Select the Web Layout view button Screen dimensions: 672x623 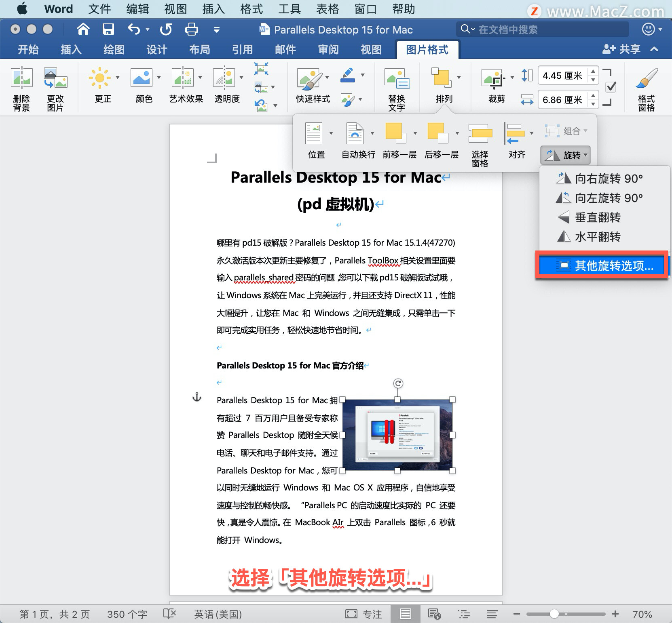click(x=434, y=614)
